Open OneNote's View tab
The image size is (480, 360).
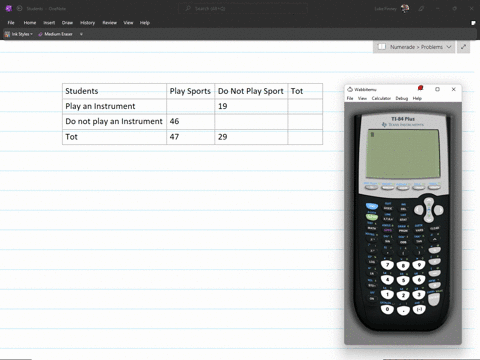[128, 23]
